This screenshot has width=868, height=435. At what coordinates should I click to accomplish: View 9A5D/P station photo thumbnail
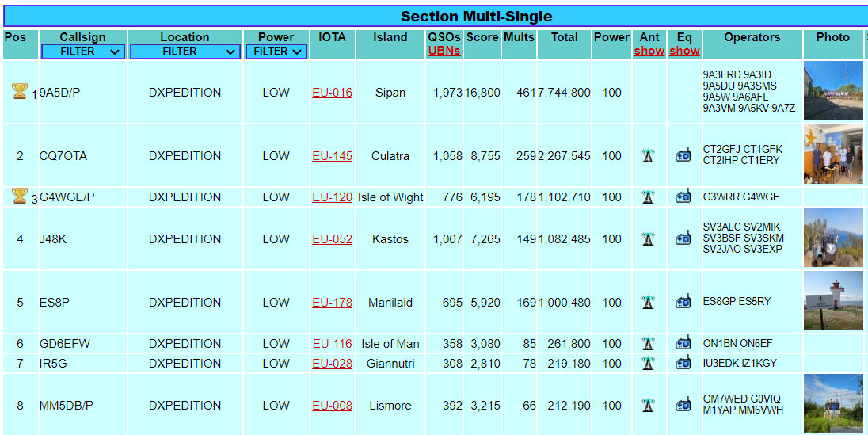click(833, 91)
